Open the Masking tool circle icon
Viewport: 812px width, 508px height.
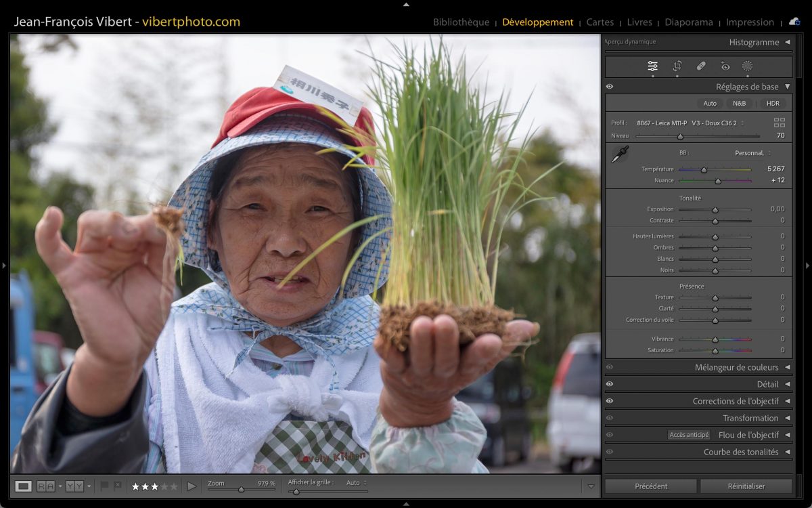[747, 66]
